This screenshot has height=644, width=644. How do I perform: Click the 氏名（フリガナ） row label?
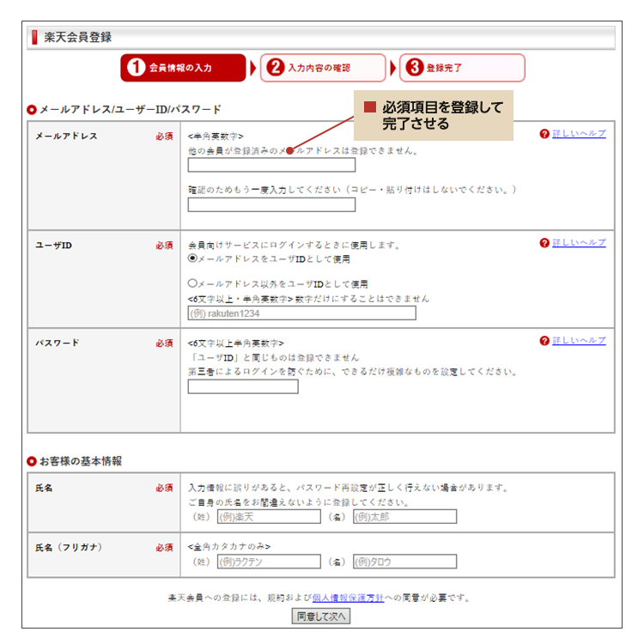(69, 548)
